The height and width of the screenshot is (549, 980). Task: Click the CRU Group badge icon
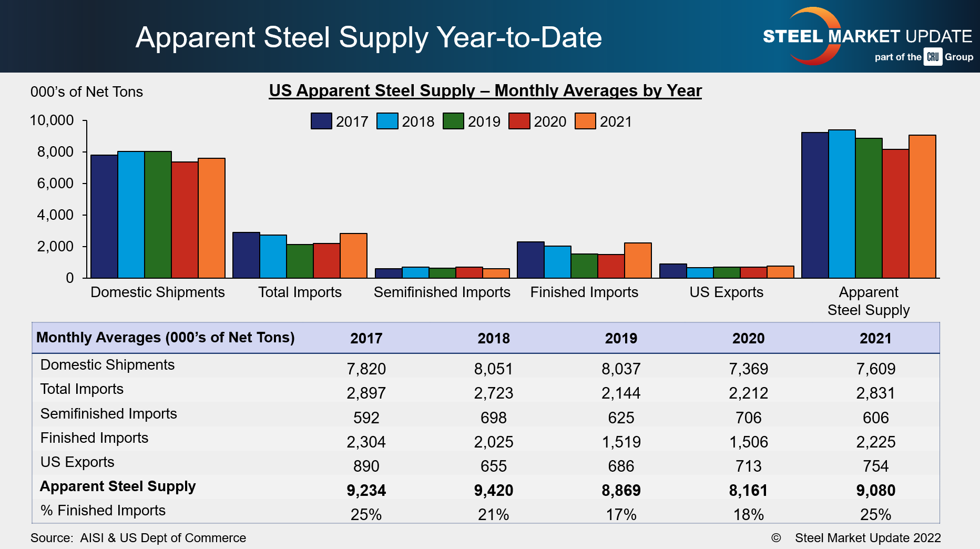click(x=933, y=57)
